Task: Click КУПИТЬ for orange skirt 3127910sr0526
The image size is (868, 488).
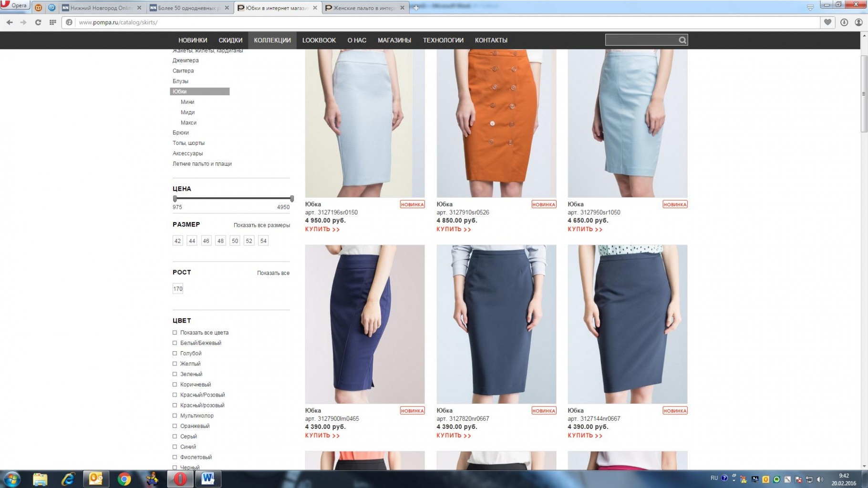Action: point(454,229)
